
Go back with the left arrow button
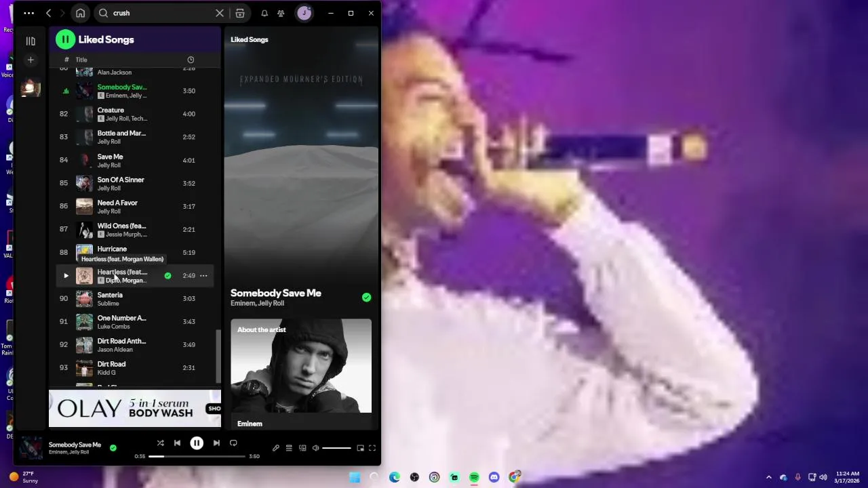tap(48, 13)
